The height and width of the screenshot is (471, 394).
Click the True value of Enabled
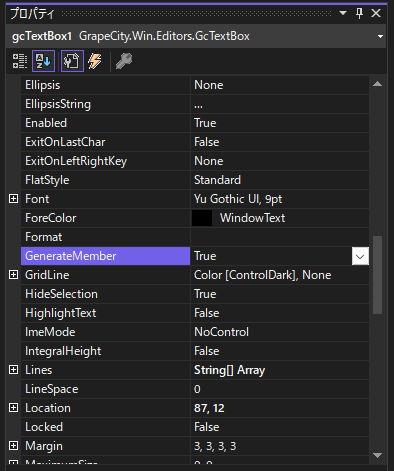pyautogui.click(x=205, y=123)
